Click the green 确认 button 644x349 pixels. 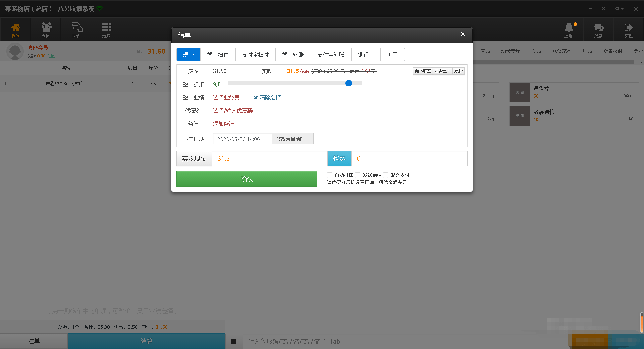(247, 179)
